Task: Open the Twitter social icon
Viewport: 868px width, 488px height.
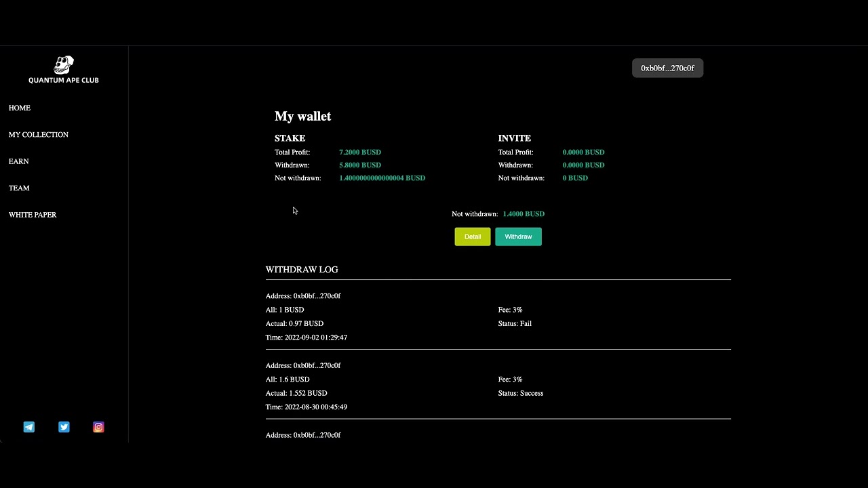Action: pos(64,427)
